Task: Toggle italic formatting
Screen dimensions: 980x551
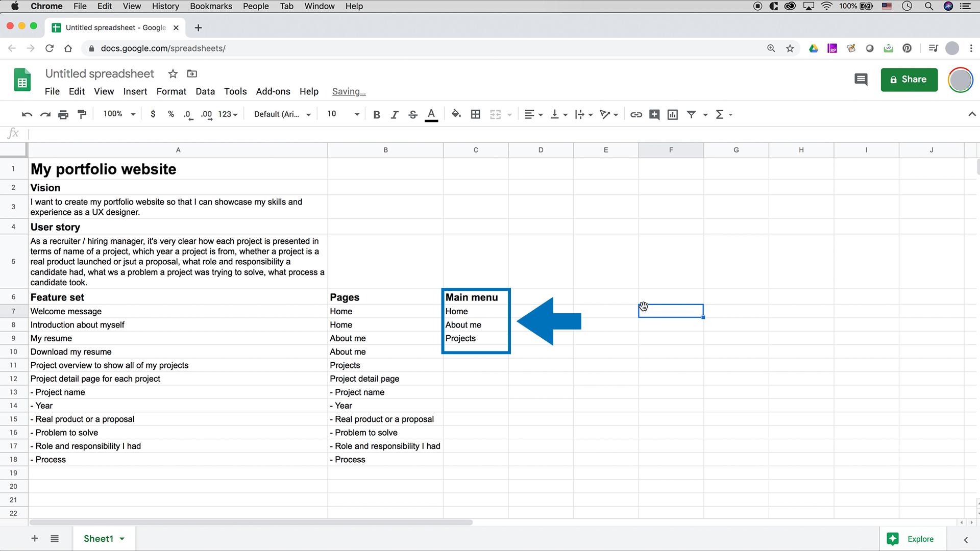Action: (x=395, y=115)
